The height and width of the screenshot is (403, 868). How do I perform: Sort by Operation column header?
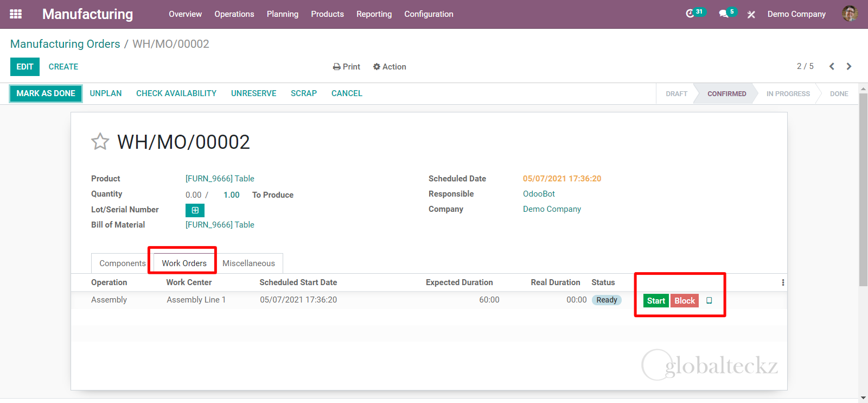click(x=109, y=282)
